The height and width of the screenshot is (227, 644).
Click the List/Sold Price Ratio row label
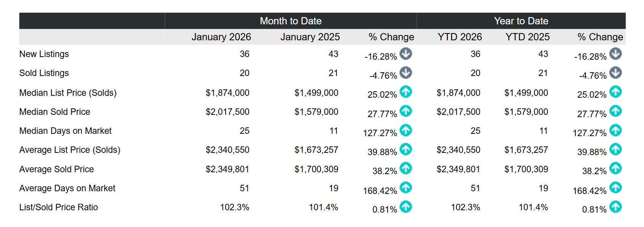[x=58, y=207]
